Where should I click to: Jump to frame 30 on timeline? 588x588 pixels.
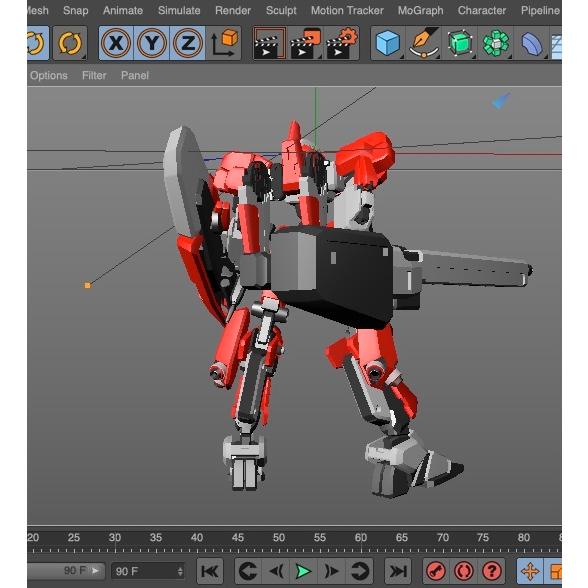coord(115,538)
